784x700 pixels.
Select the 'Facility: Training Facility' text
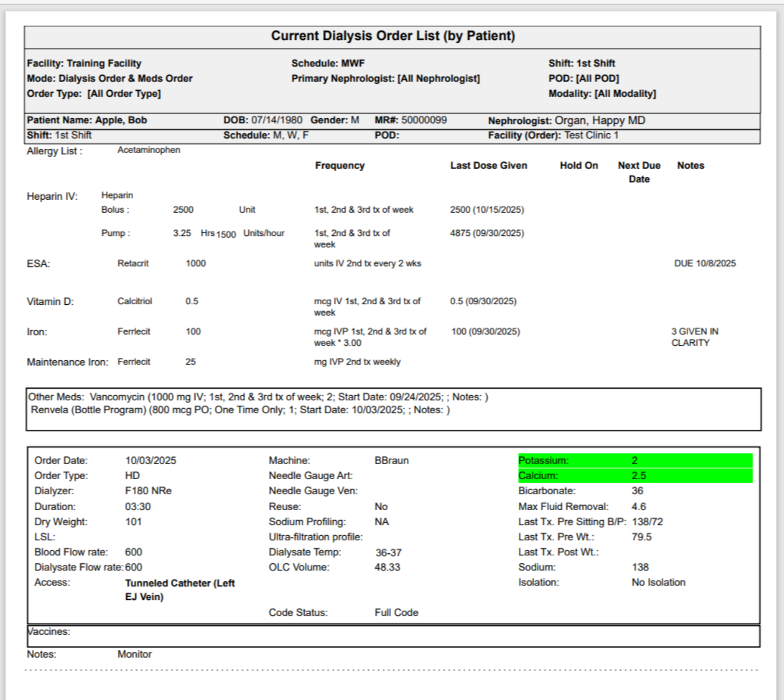pyautogui.click(x=84, y=63)
